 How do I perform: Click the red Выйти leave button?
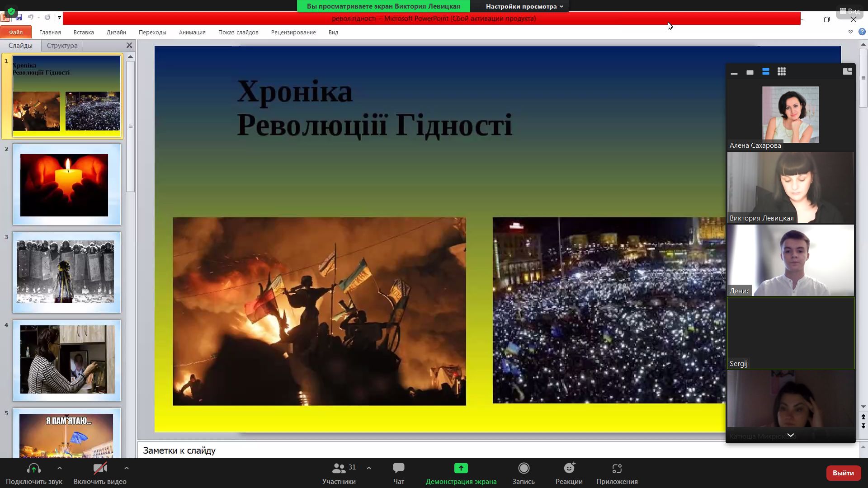843,473
